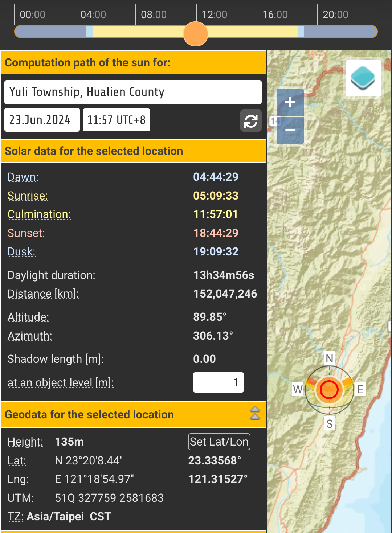Click the location search field
The image size is (392, 533).
(133, 92)
